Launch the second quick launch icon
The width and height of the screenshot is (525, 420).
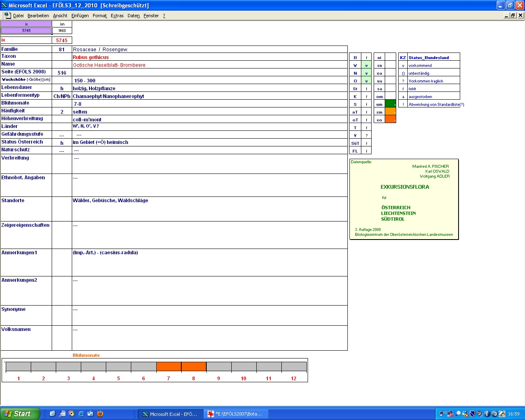pos(62,414)
